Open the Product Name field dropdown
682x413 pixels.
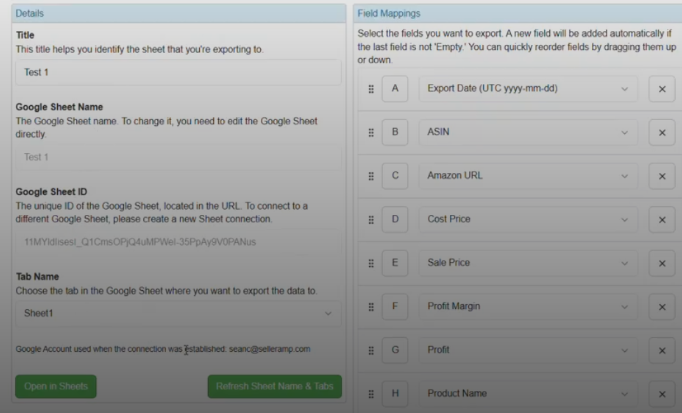tap(528, 393)
